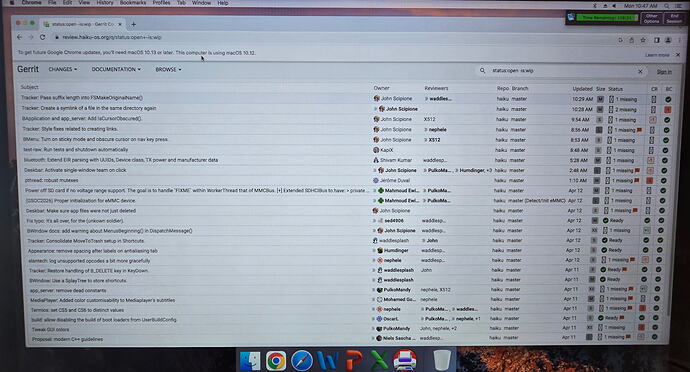Image resolution: width=690 pixels, height=372 pixels.
Task: Click owner Shivam Kumar
Action: [x=396, y=160]
